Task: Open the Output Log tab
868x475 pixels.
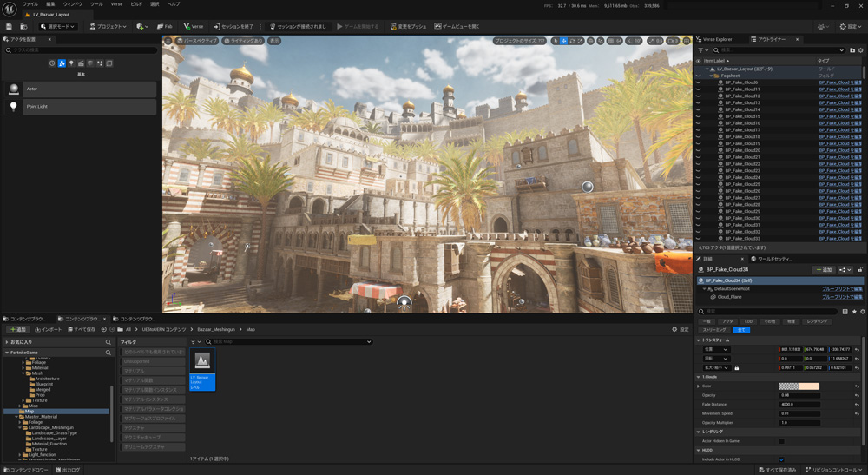Action: coord(68,470)
